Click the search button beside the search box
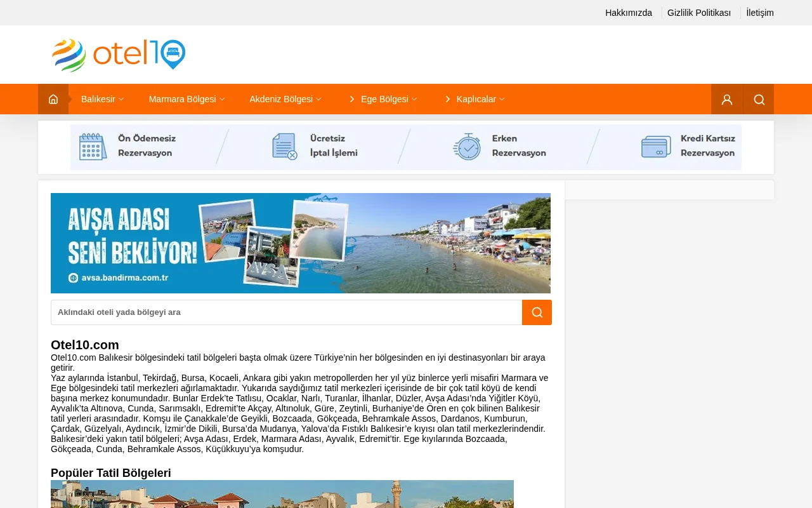 click(537, 312)
